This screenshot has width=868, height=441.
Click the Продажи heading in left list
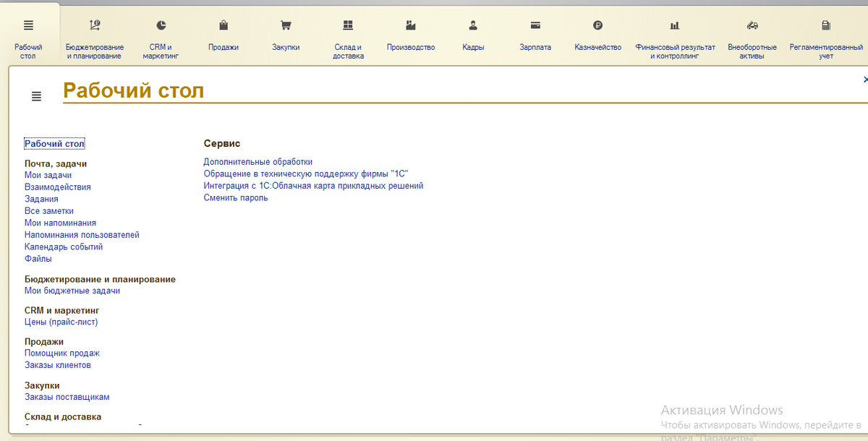tap(44, 342)
